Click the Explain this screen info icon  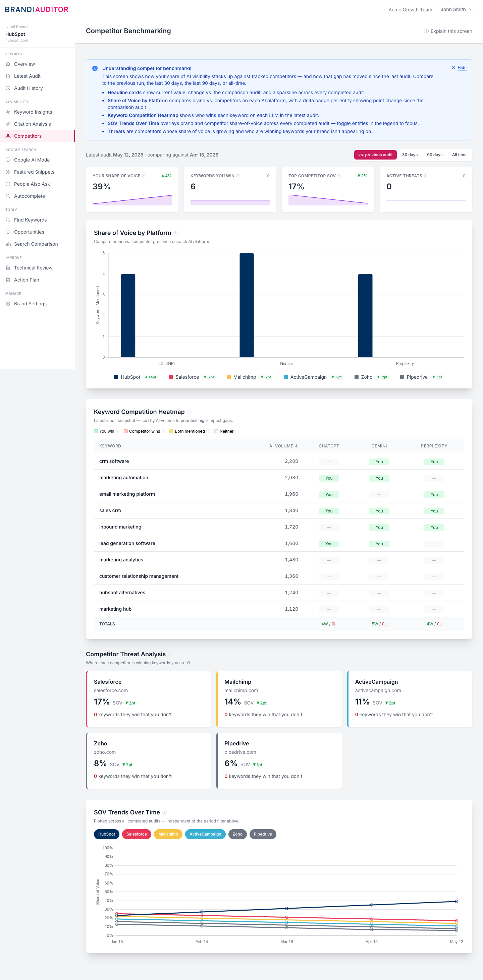pyautogui.click(x=426, y=31)
